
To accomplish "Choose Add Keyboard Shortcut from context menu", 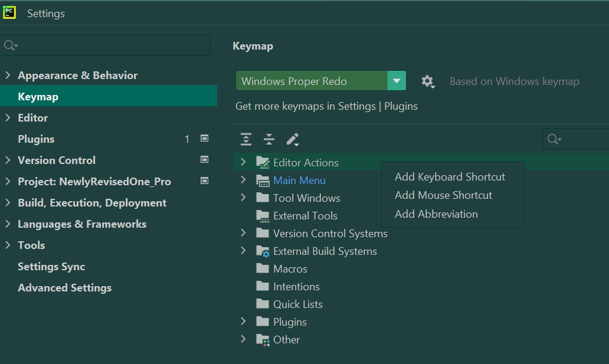I will point(450,177).
